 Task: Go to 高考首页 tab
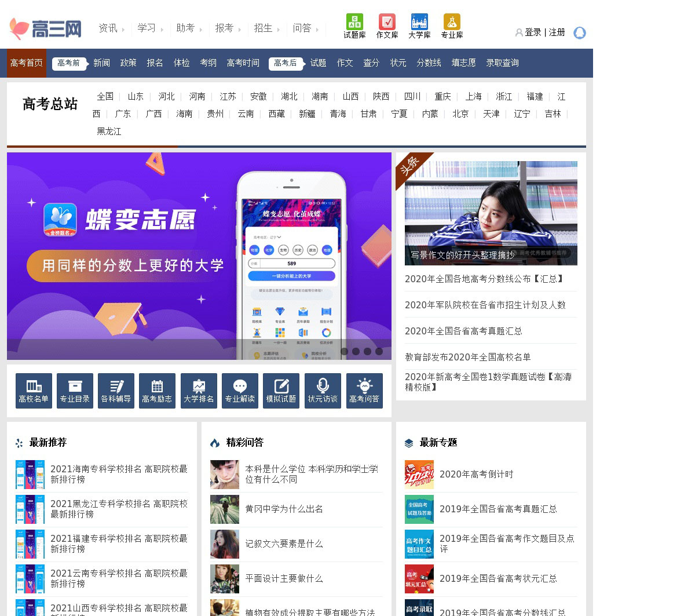[27, 63]
